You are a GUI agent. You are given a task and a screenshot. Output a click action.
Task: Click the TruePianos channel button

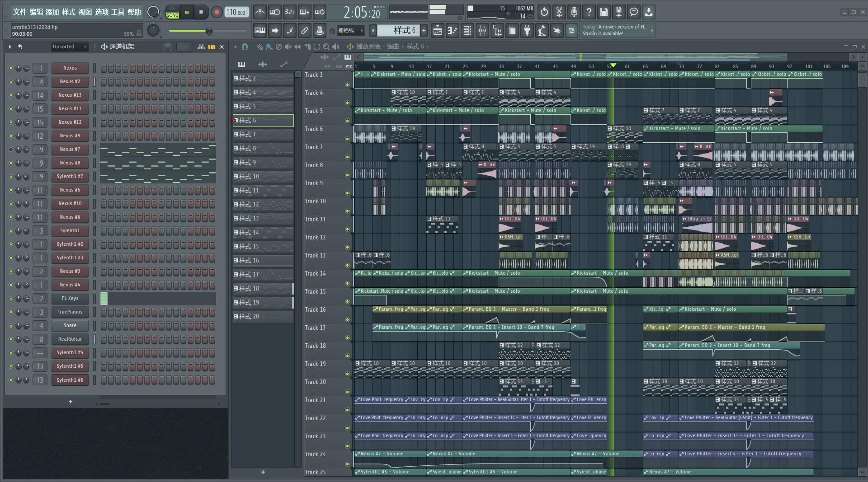[x=70, y=312]
